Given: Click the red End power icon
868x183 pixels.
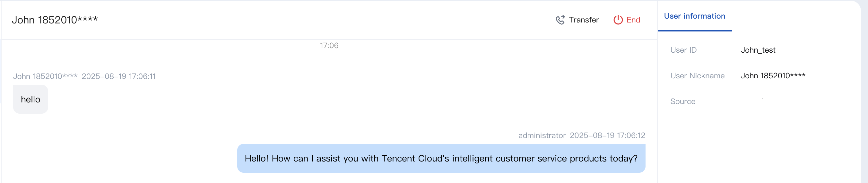Looking at the screenshot, I should tap(618, 20).
